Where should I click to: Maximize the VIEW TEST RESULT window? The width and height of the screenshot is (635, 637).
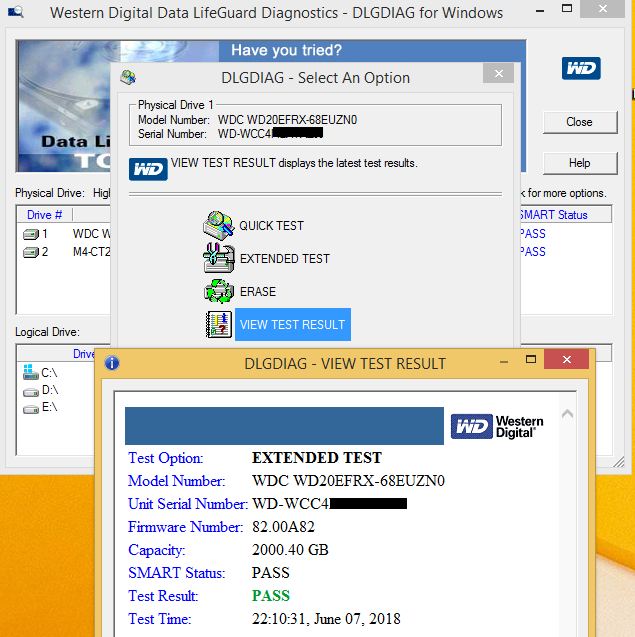point(531,359)
